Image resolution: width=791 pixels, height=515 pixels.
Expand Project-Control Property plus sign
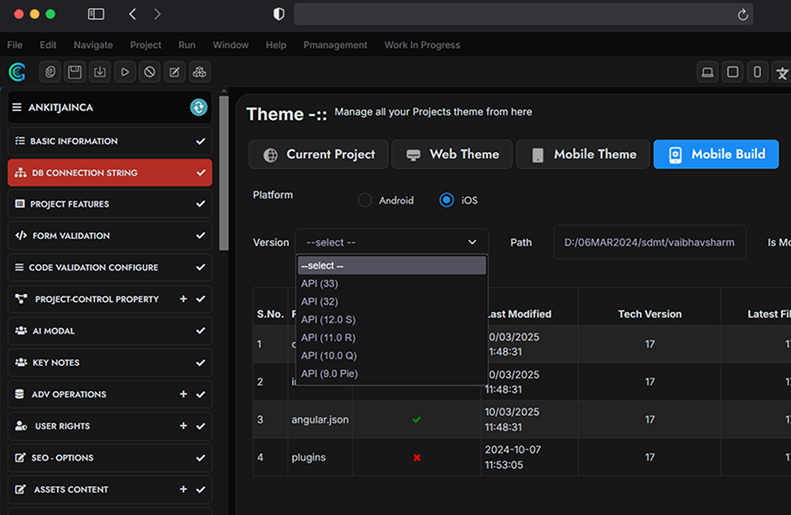(183, 299)
